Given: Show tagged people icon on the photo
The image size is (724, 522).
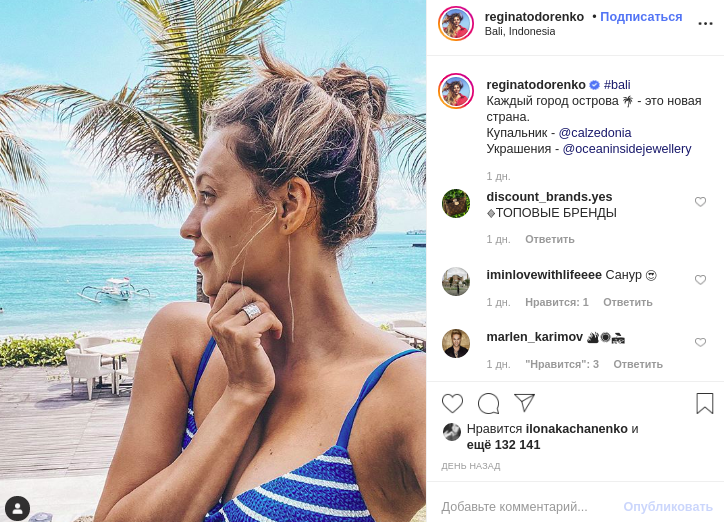Looking at the screenshot, I should click(x=17, y=508).
